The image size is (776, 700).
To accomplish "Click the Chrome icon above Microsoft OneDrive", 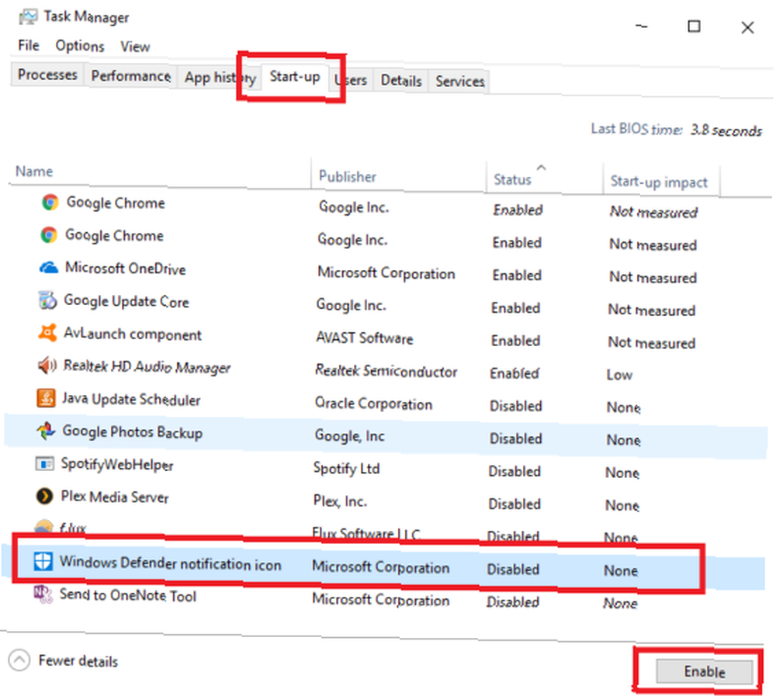I will 48,234.
